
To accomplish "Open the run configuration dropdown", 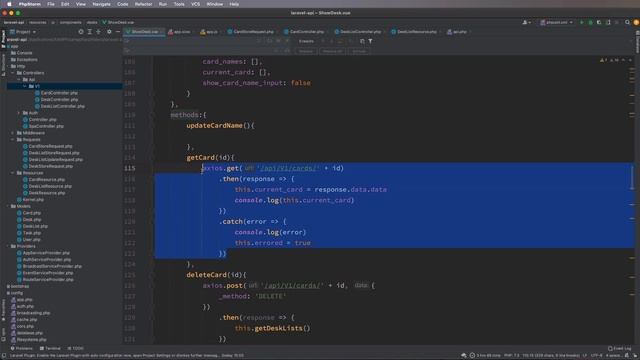I will pos(557,22).
